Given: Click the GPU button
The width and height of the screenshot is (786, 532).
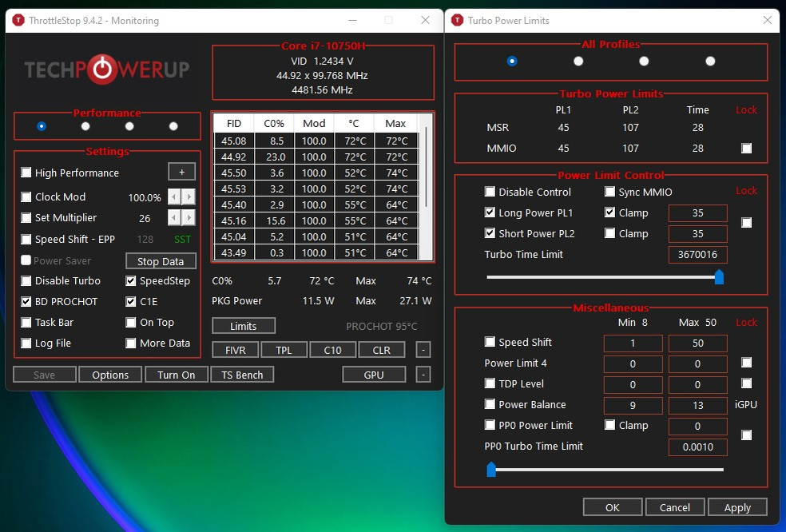Looking at the screenshot, I should (x=374, y=375).
